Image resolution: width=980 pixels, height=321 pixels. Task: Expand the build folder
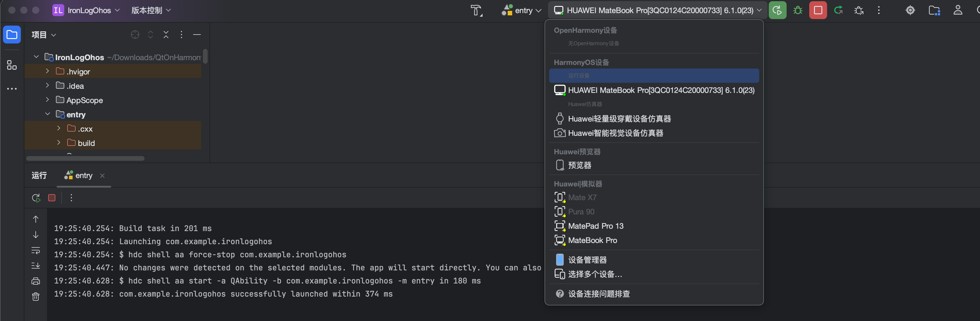point(59,142)
